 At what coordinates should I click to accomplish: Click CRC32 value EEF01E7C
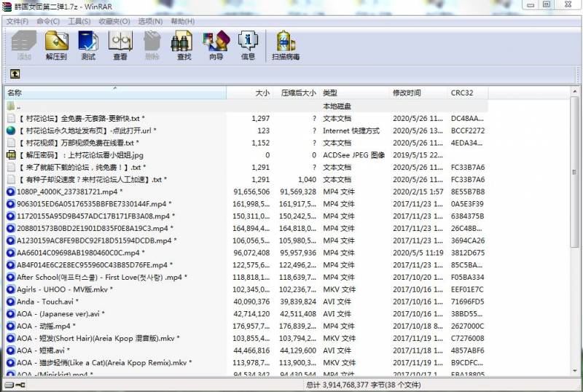point(467,289)
